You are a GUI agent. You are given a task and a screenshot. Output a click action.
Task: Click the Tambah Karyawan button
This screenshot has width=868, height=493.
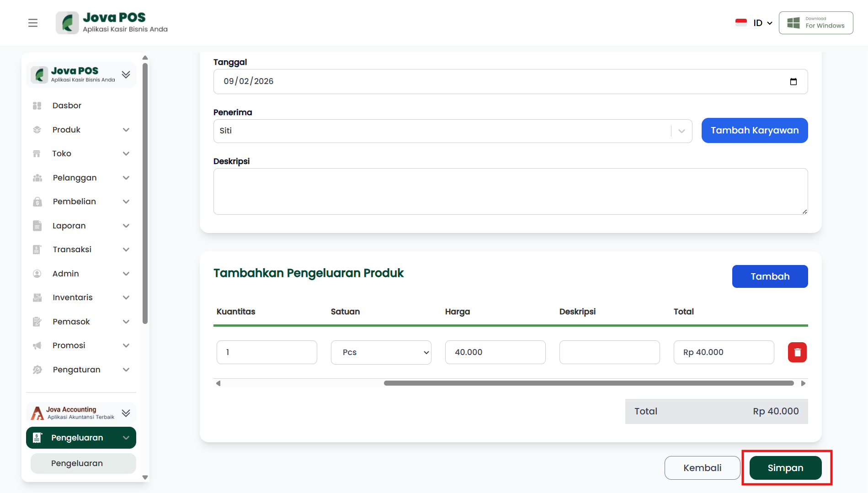pyautogui.click(x=754, y=131)
